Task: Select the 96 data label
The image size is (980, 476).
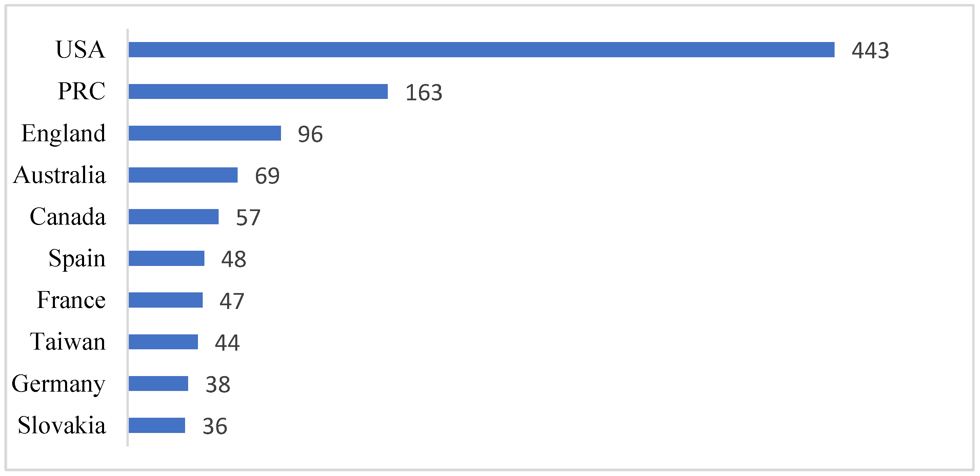Action: pos(310,134)
